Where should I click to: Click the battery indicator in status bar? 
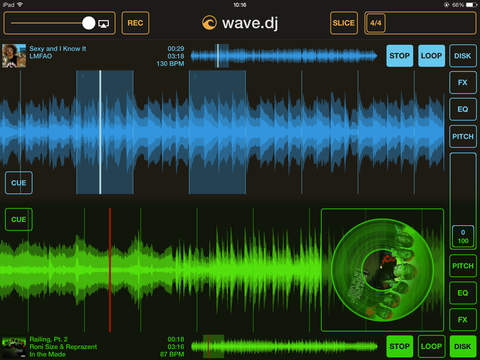(x=470, y=5)
